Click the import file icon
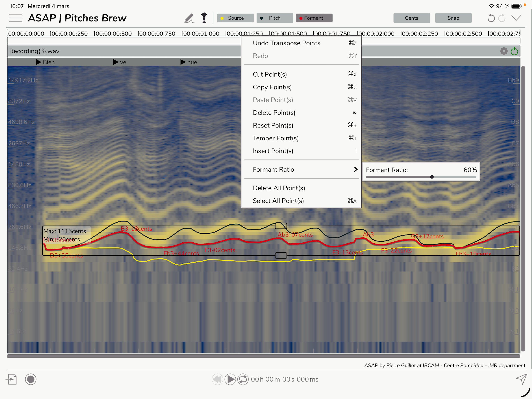Screen dimensions: 532x399 pyautogui.click(x=11, y=379)
